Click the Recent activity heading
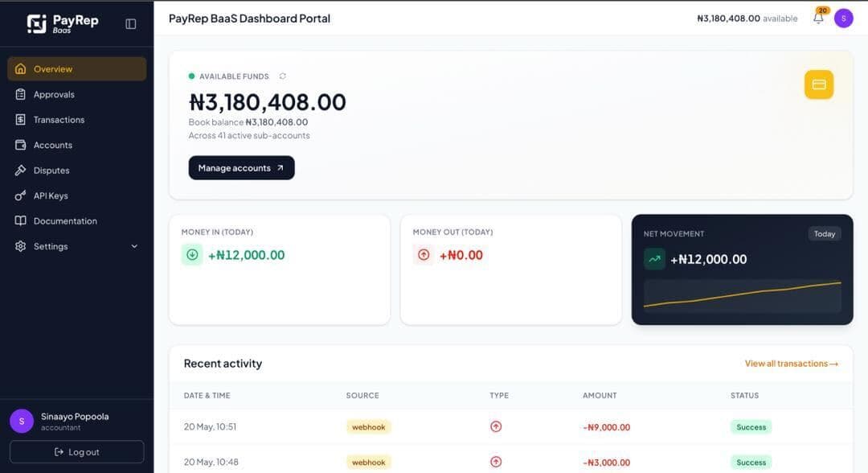This screenshot has width=868, height=473. pos(223,364)
